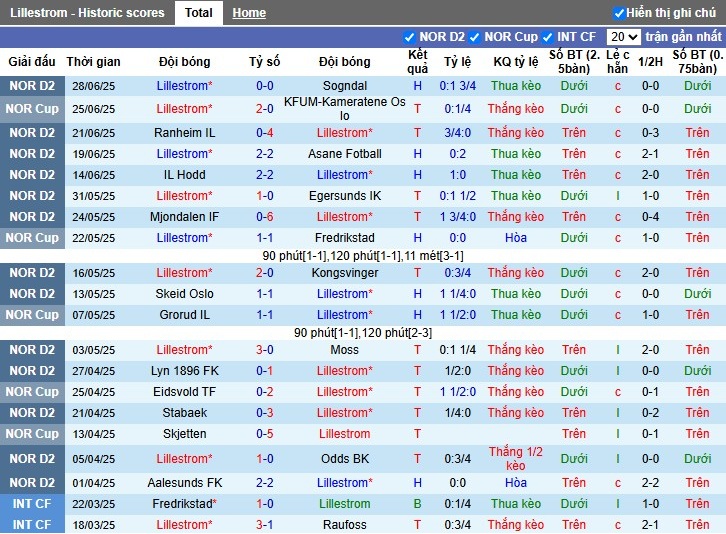Click the penalty note 90 phút[1-1],120 phút[1-1]
The width and height of the screenshot is (726, 534).
363,256
